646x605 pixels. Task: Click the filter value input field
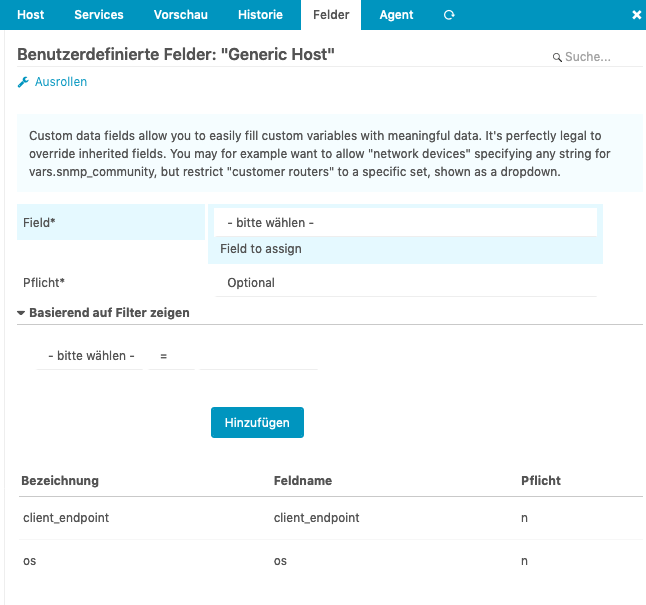coord(258,356)
